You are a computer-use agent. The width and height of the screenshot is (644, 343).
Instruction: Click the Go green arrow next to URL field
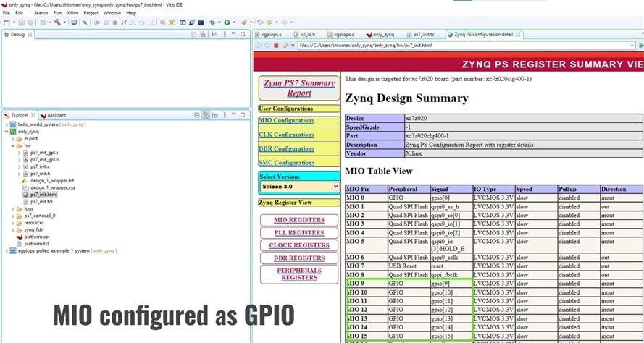point(642,46)
